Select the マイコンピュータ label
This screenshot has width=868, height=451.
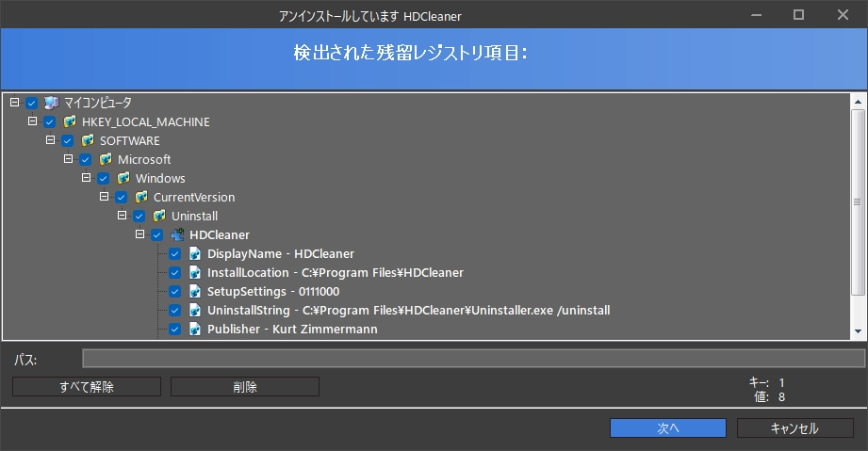point(97,103)
